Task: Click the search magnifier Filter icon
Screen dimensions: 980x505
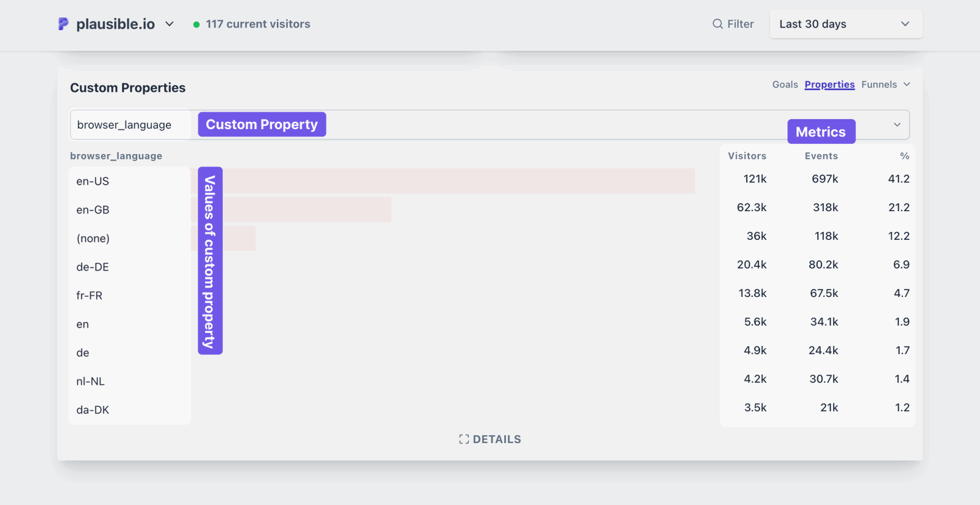Action: 717,24
